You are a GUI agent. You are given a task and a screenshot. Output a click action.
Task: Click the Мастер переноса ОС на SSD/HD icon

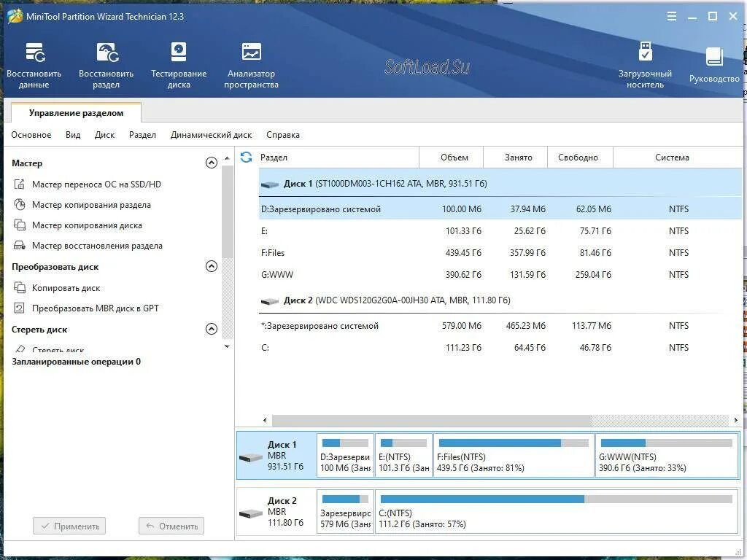click(20, 184)
